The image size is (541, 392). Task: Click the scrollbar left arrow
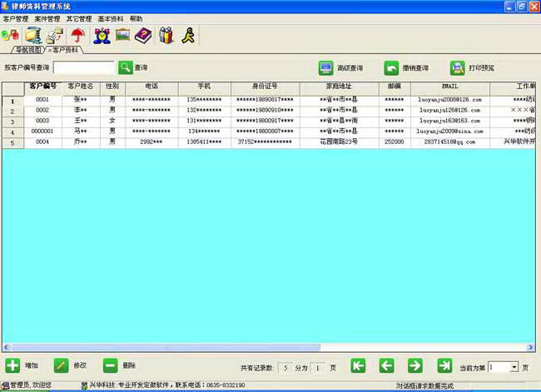[6, 347]
